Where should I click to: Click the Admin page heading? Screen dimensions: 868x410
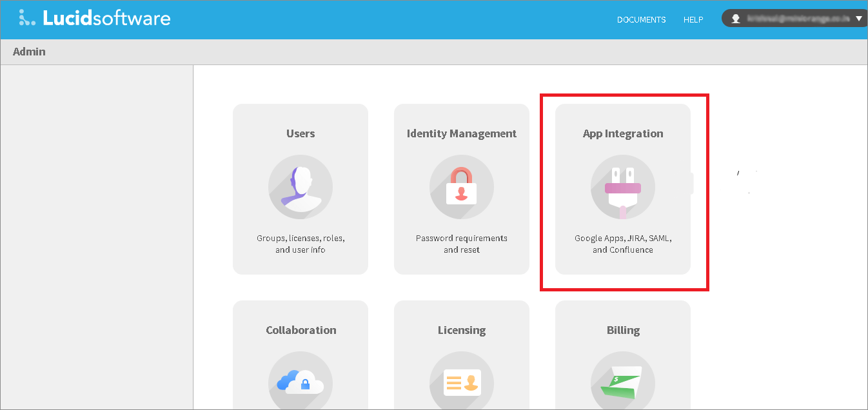click(x=29, y=52)
